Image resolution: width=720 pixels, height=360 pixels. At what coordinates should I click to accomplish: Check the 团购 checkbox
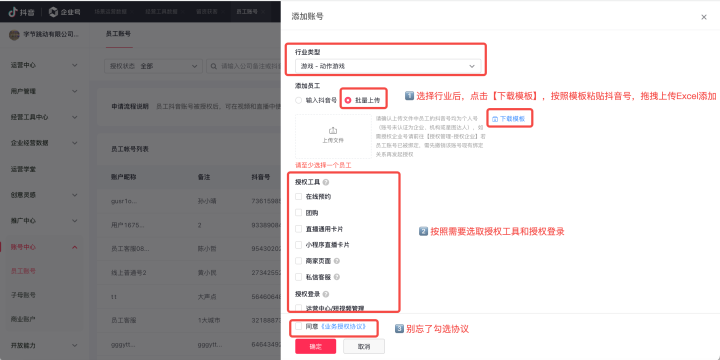[298, 213]
